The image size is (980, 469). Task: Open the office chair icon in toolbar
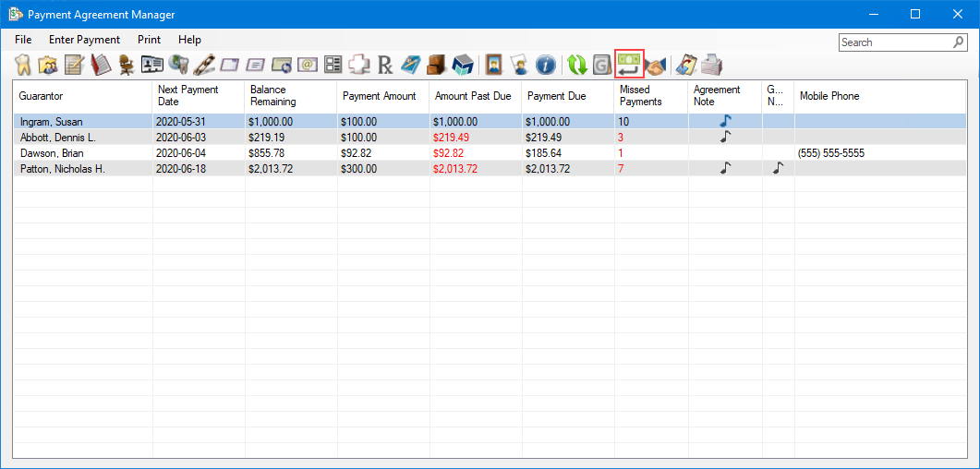126,65
